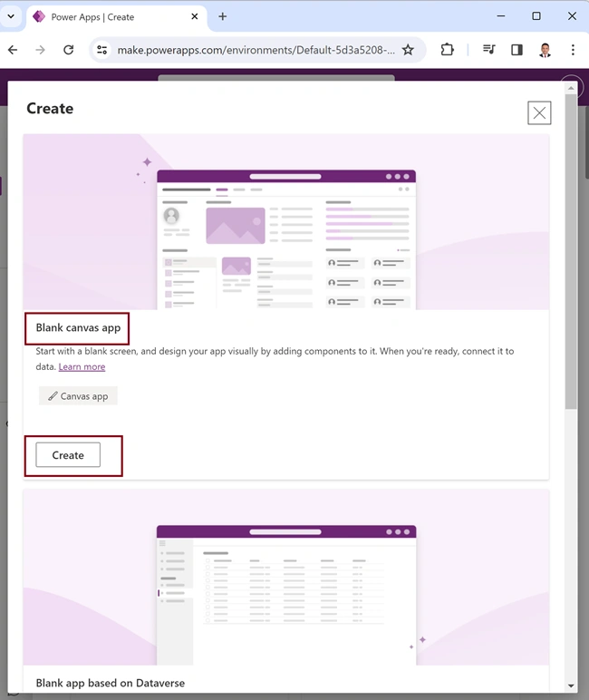
Task: Click the Blank canvas app preview image
Action: click(x=286, y=222)
